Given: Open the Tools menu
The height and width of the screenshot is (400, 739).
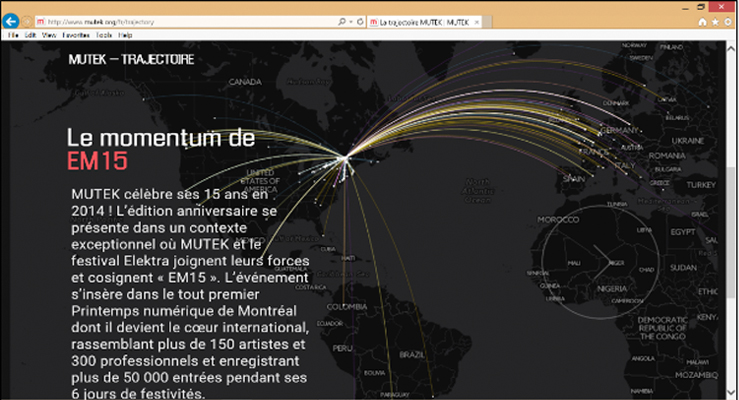Looking at the screenshot, I should coord(104,35).
